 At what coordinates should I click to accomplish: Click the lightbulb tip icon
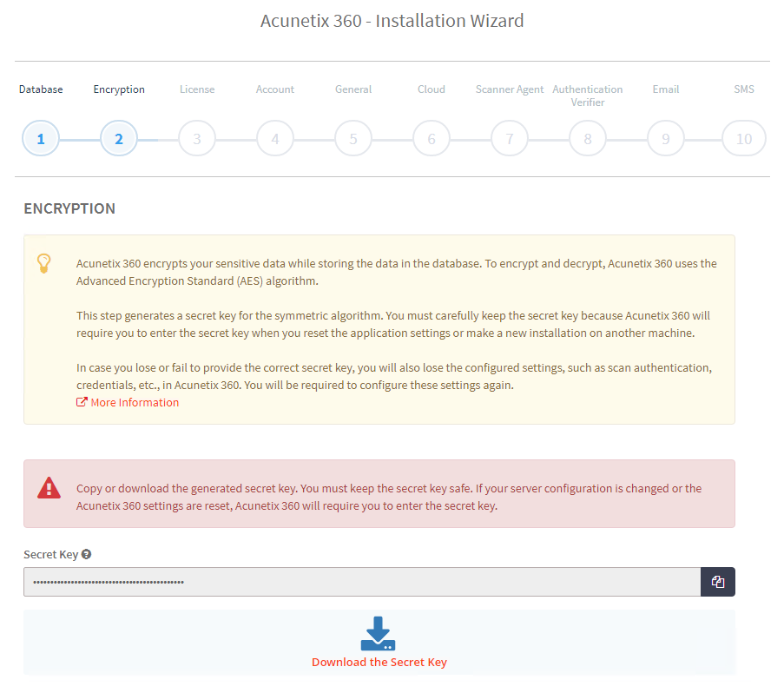[44, 263]
